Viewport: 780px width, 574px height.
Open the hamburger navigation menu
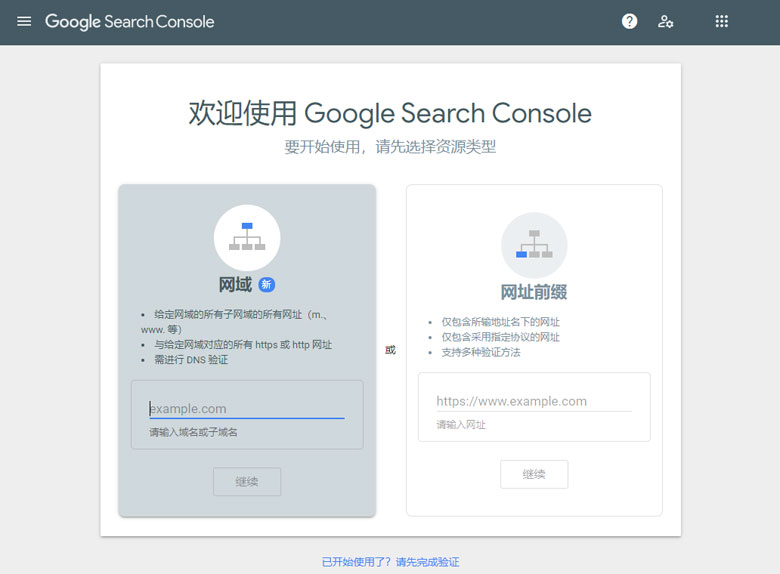click(x=24, y=21)
